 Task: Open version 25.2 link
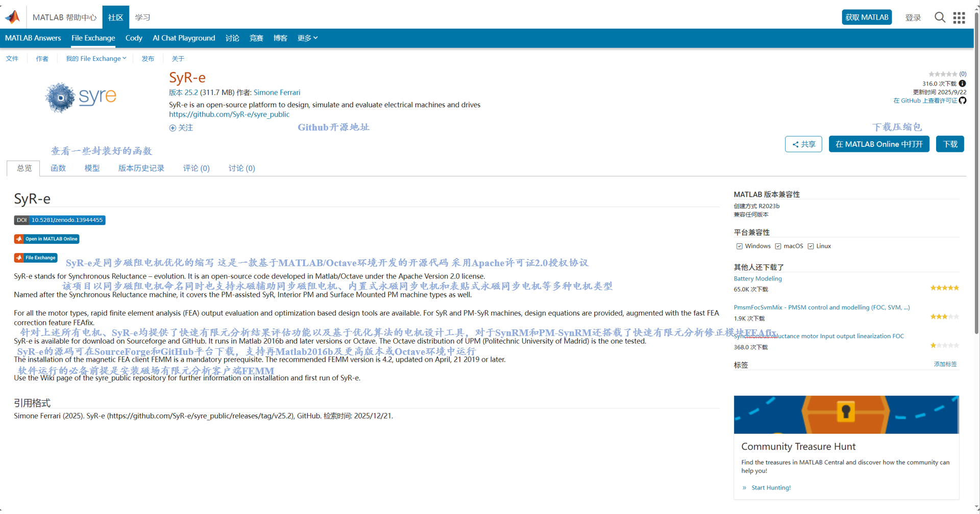[x=183, y=93]
